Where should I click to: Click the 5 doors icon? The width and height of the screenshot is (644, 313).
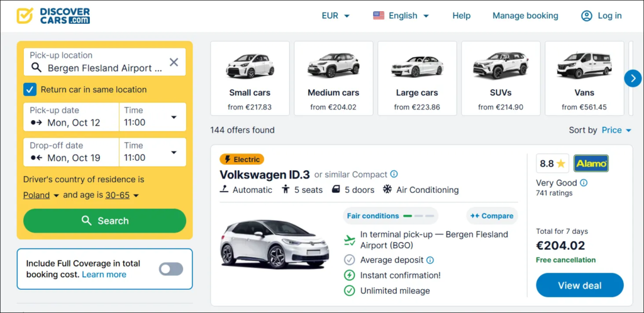(336, 190)
